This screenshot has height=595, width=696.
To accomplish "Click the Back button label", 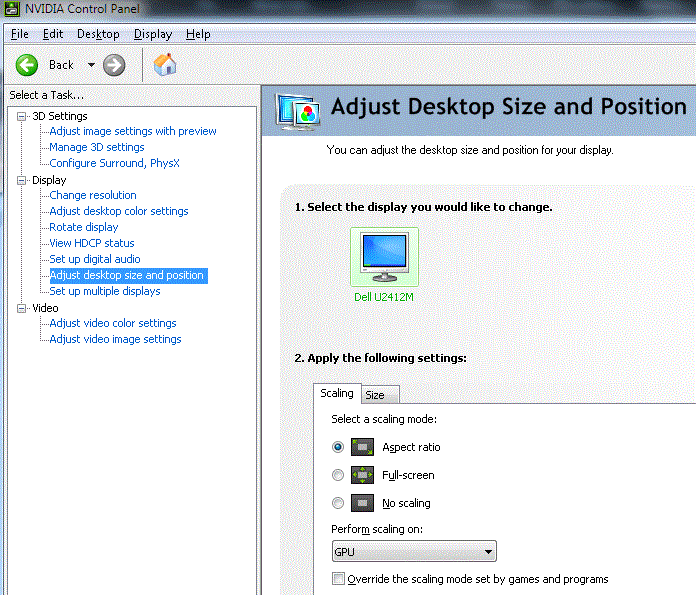I will tap(61, 65).
